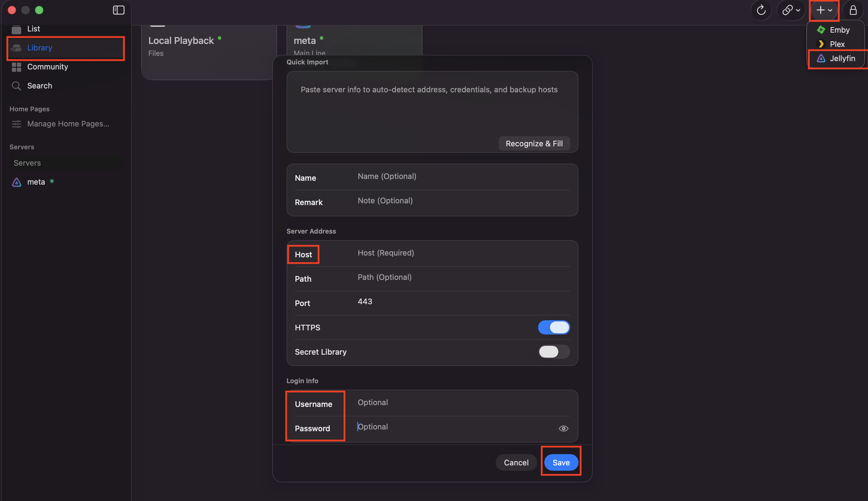Click the meta server Jellyfin icon
Image resolution: width=868 pixels, height=501 pixels.
point(16,182)
